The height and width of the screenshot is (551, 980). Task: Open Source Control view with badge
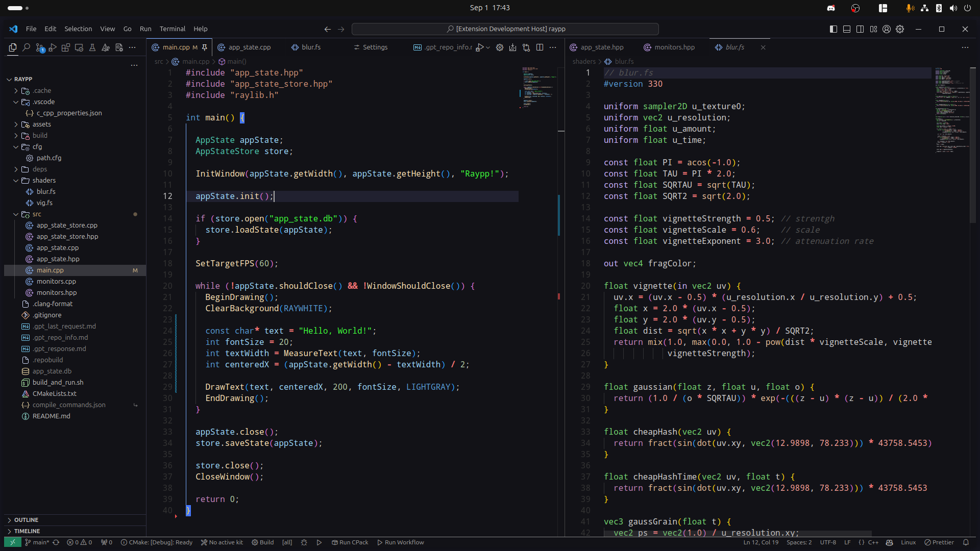coord(40,47)
